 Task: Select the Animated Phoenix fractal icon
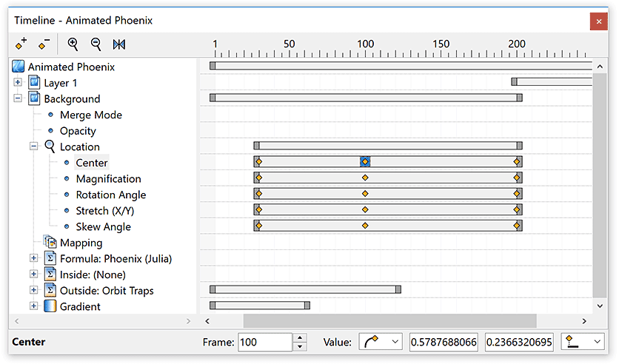pyautogui.click(x=19, y=67)
